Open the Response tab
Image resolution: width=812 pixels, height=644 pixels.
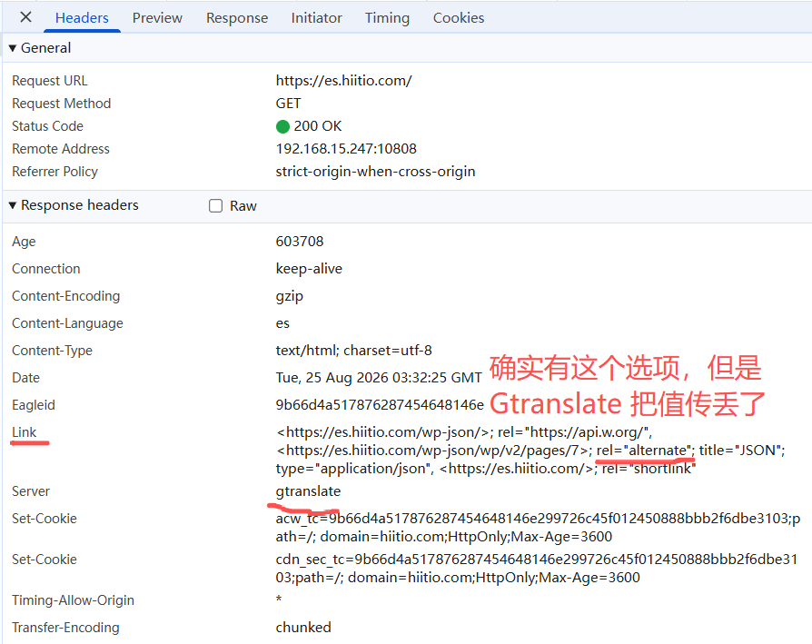click(237, 18)
